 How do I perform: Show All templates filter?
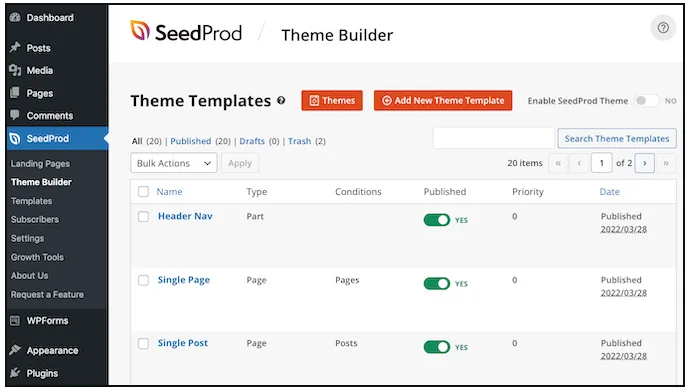click(x=137, y=141)
